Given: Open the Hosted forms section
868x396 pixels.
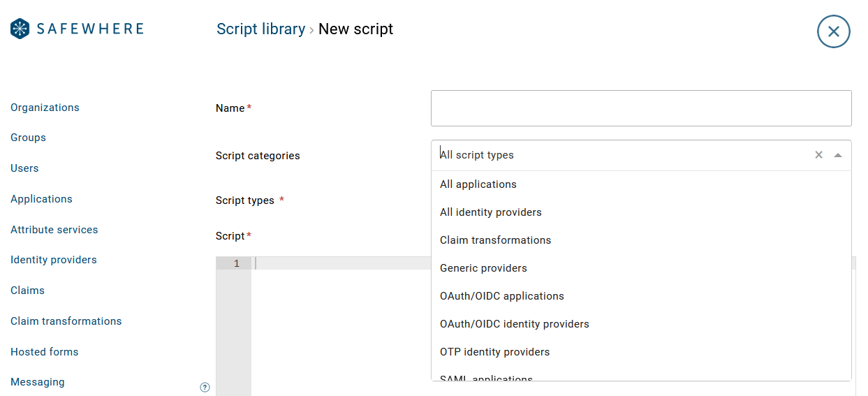Looking at the screenshot, I should point(45,352).
